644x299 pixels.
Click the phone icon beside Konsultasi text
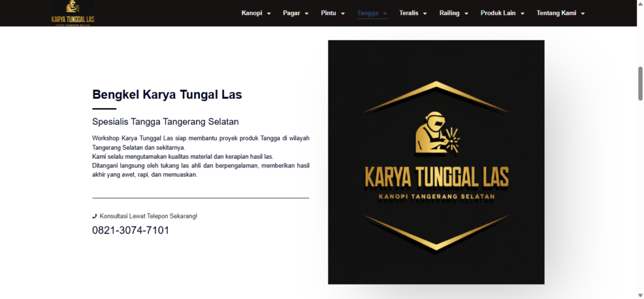(94, 216)
